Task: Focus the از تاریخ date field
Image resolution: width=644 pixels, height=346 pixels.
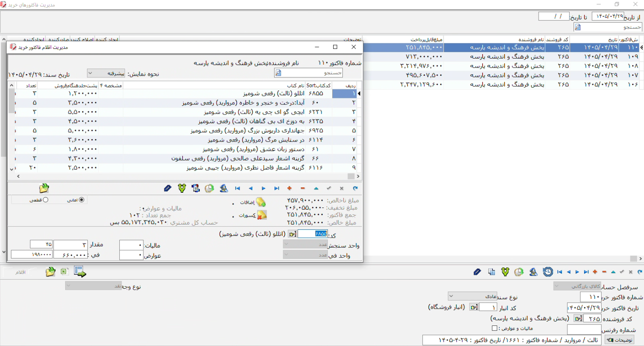Action: [607, 16]
